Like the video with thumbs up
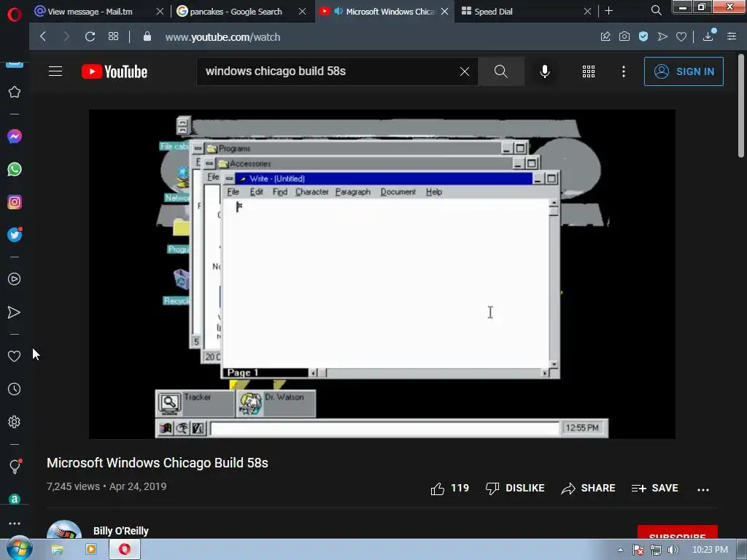 click(x=449, y=488)
